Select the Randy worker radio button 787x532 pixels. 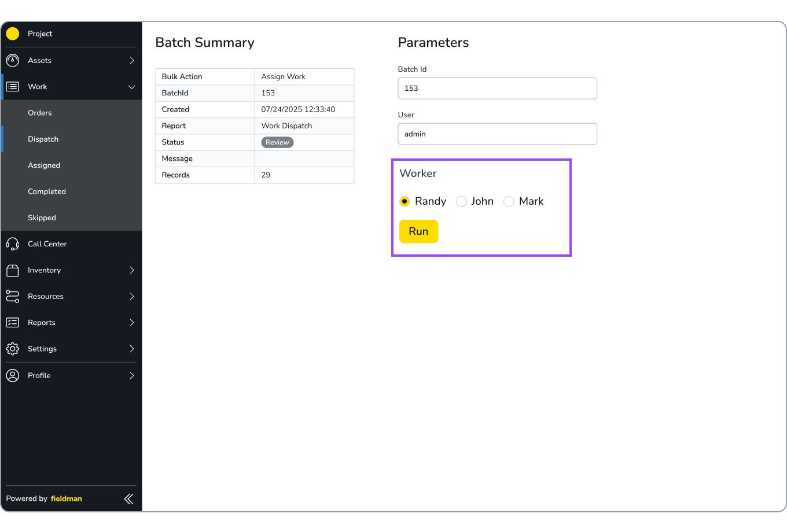click(404, 201)
